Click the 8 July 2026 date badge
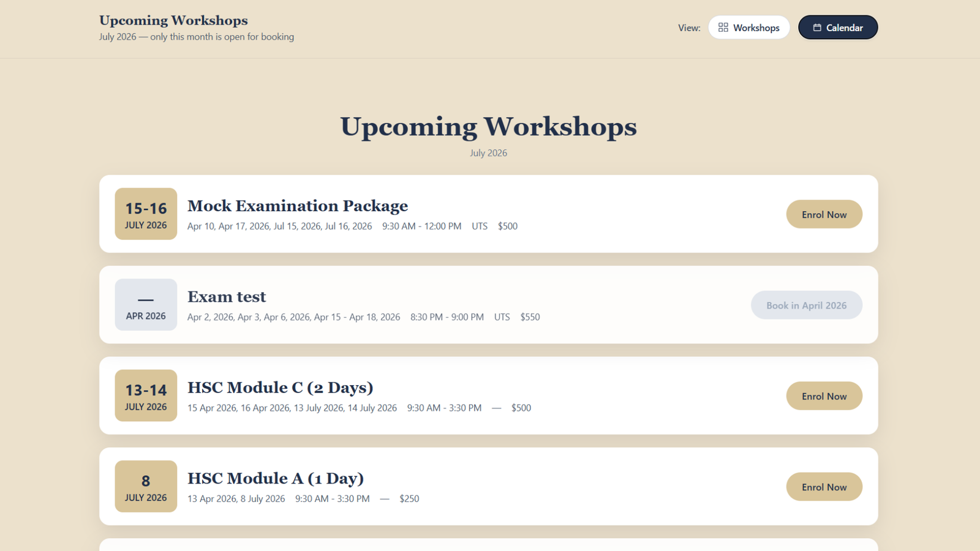The image size is (980, 551). click(x=146, y=487)
